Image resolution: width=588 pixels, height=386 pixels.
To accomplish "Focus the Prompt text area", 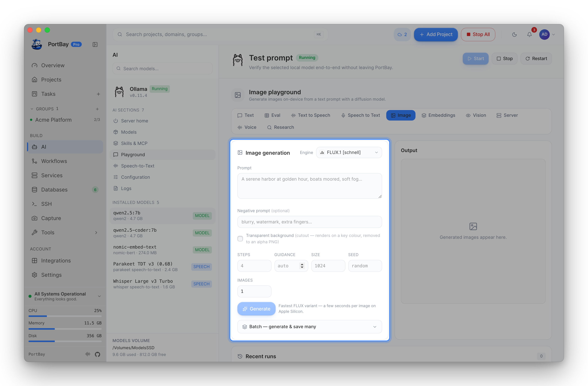I will coord(310,186).
